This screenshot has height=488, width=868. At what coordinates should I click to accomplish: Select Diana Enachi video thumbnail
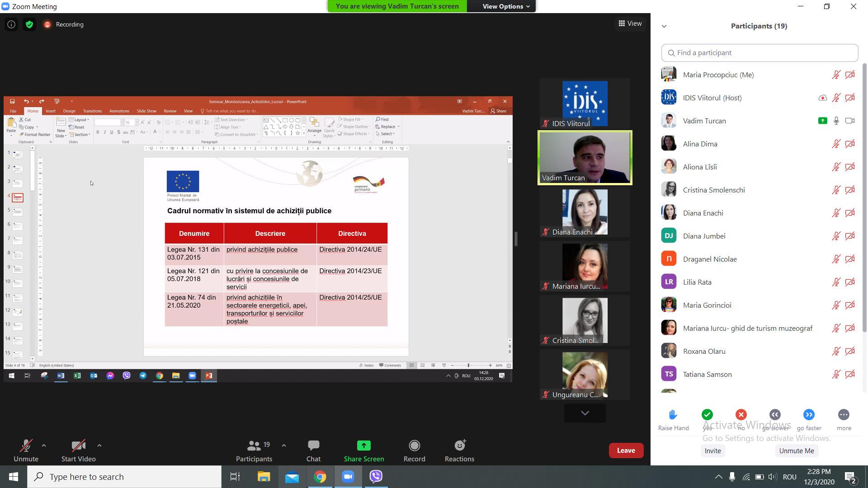click(x=585, y=212)
